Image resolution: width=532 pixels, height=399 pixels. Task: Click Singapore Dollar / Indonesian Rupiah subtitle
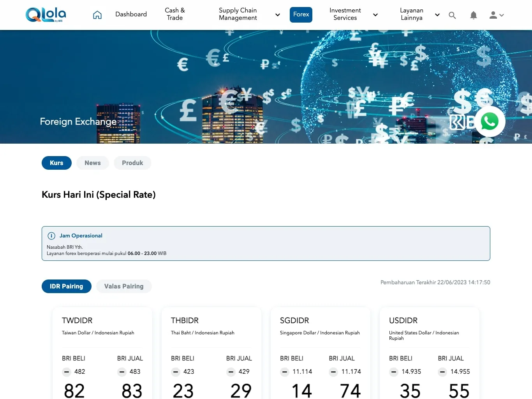pos(320,333)
